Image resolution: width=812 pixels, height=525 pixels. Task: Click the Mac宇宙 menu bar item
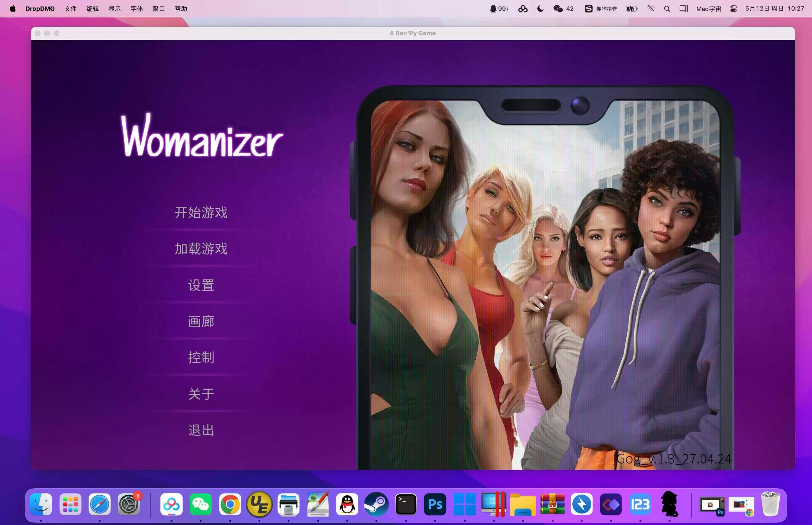(709, 8)
